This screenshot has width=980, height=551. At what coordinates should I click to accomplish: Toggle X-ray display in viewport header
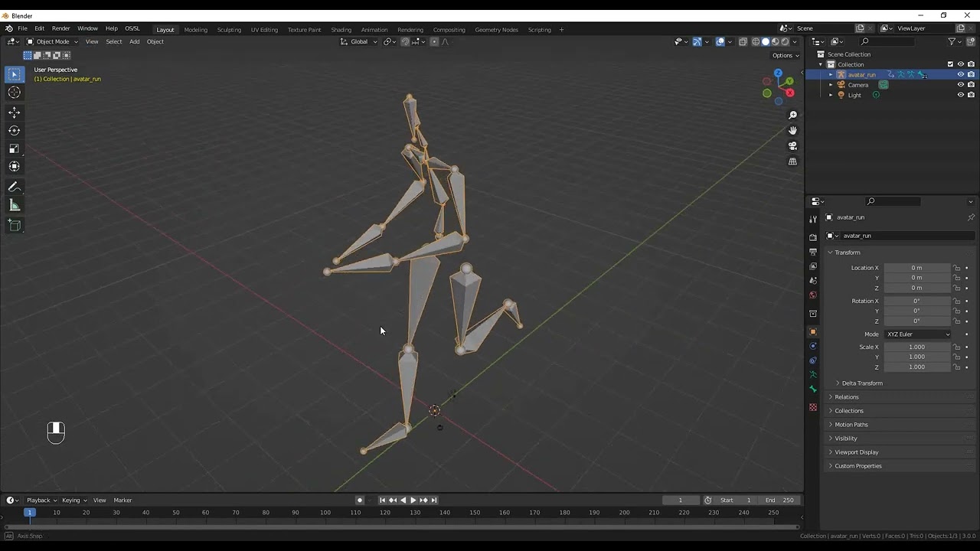pos(743,42)
